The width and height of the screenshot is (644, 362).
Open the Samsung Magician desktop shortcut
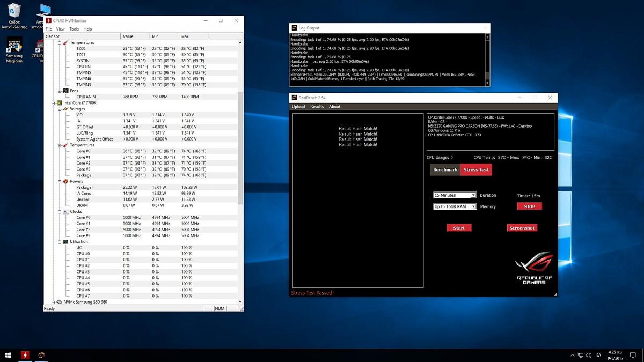pos(14,50)
